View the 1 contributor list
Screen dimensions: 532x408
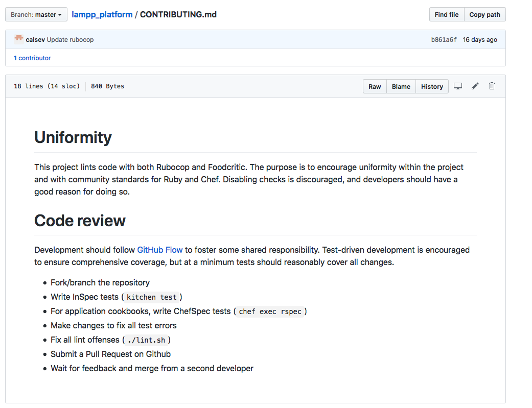(x=32, y=58)
